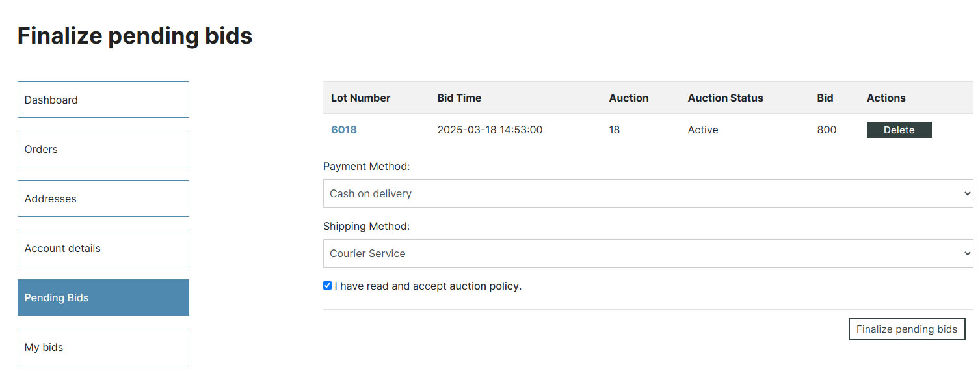Viewport: 980px width, 373px height.
Task: Select Account details in the sidebar
Action: click(103, 248)
